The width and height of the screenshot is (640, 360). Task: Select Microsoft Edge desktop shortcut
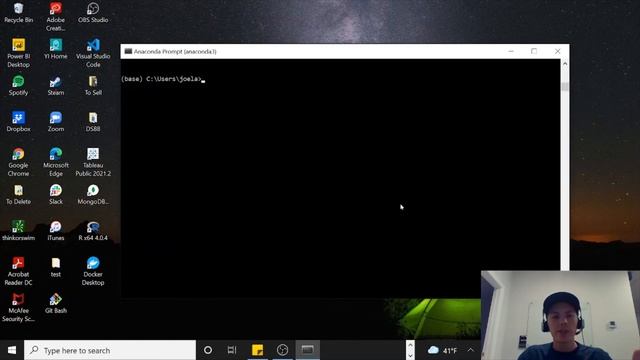[x=56, y=162]
